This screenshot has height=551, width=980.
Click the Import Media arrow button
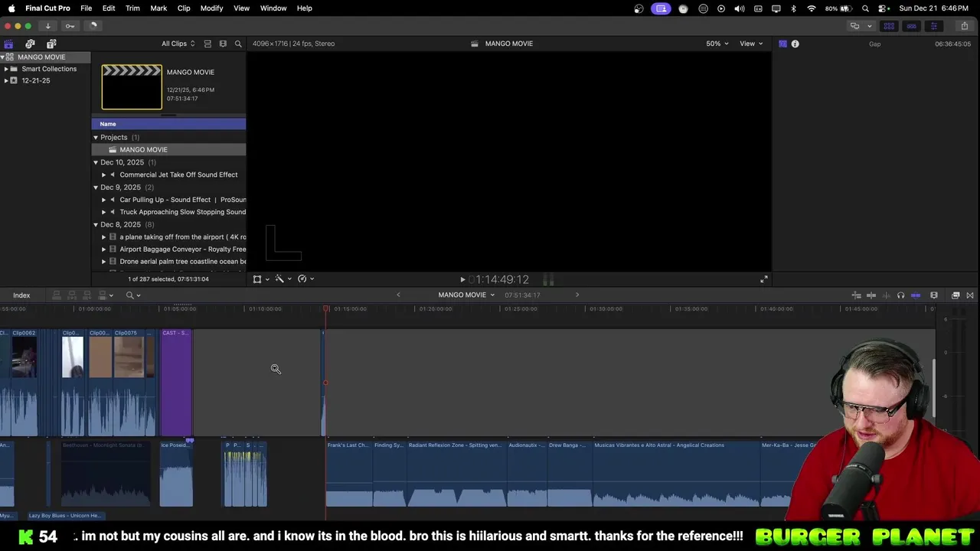tap(47, 26)
